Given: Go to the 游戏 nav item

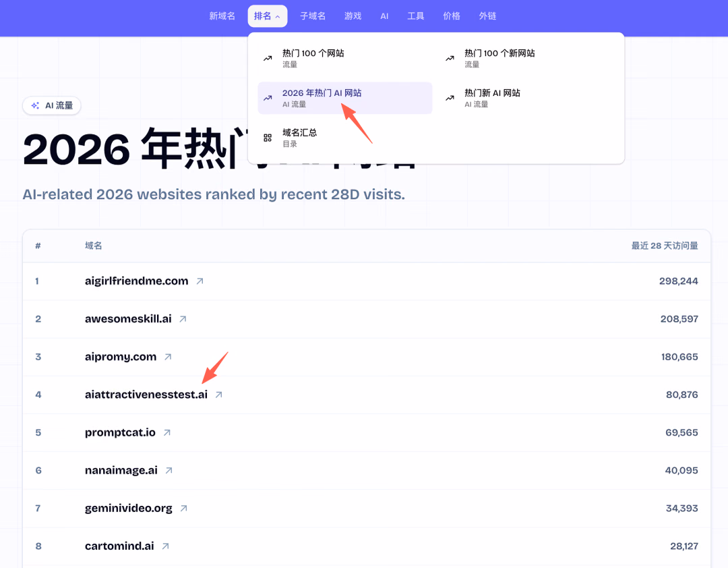Looking at the screenshot, I should (x=353, y=16).
